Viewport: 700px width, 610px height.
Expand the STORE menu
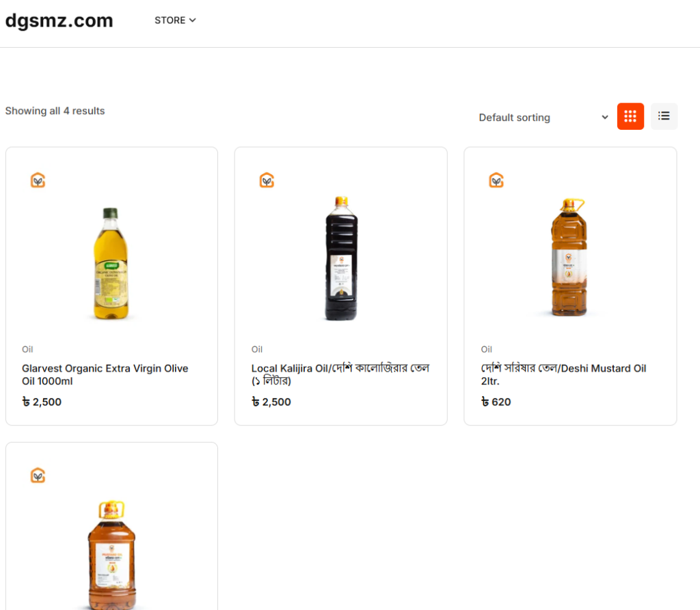point(170,20)
